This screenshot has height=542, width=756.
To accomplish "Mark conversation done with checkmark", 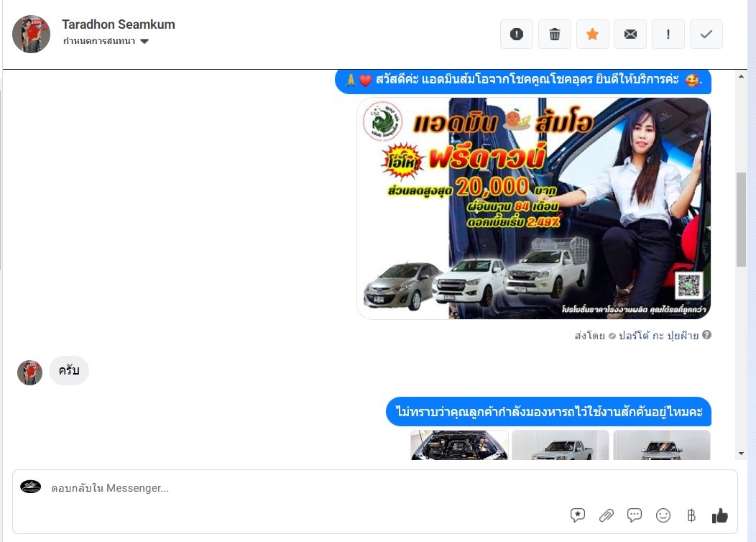I will (x=706, y=35).
